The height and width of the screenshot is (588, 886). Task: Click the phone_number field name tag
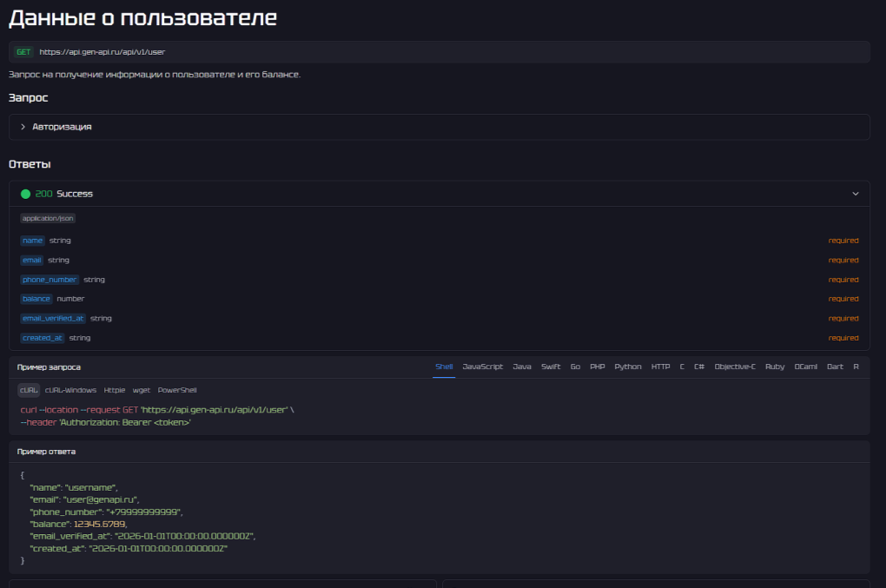[x=50, y=280]
